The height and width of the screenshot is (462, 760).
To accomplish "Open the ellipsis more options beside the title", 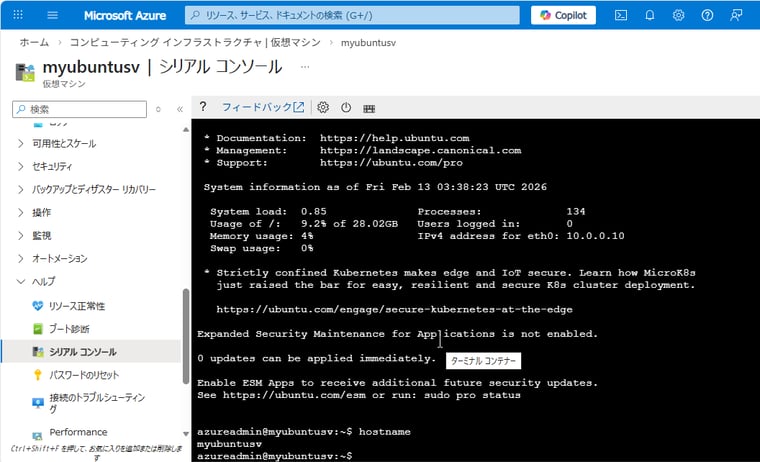I will pos(305,67).
